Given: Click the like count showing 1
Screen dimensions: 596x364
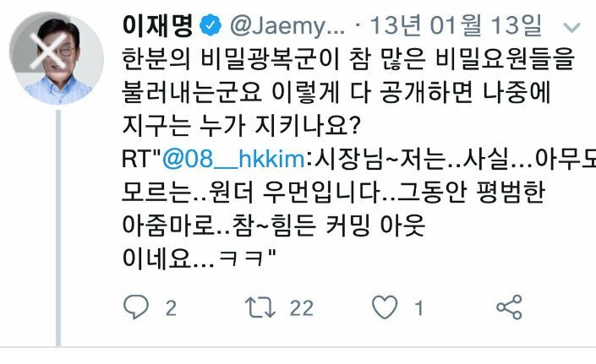Looking at the screenshot, I should 418,307.
